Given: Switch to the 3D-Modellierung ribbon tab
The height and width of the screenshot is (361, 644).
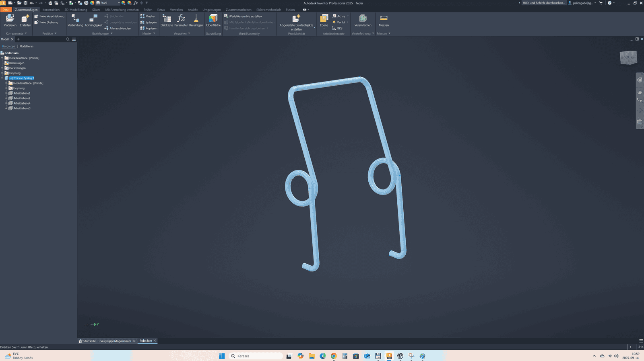Looking at the screenshot, I should 76,10.
